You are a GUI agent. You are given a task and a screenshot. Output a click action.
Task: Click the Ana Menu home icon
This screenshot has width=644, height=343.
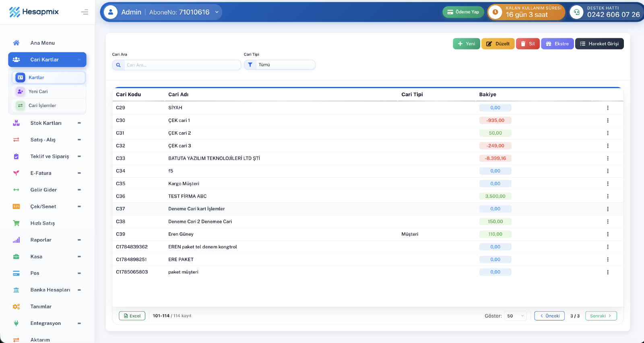[x=16, y=43]
